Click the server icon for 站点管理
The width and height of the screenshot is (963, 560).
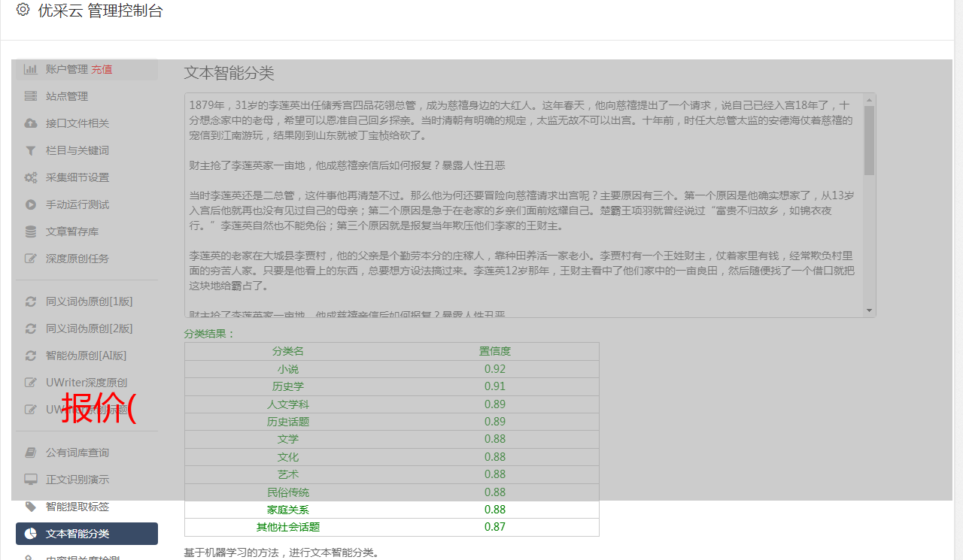point(30,96)
